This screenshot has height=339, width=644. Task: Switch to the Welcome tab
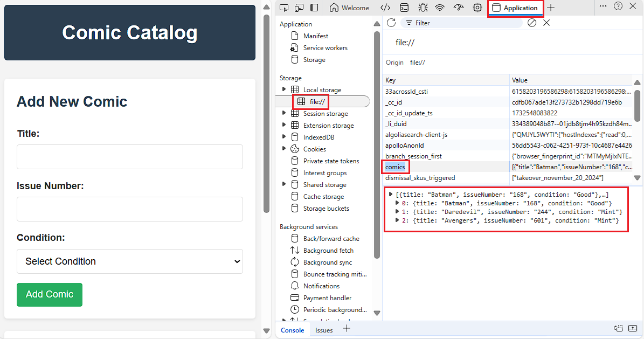click(x=349, y=8)
